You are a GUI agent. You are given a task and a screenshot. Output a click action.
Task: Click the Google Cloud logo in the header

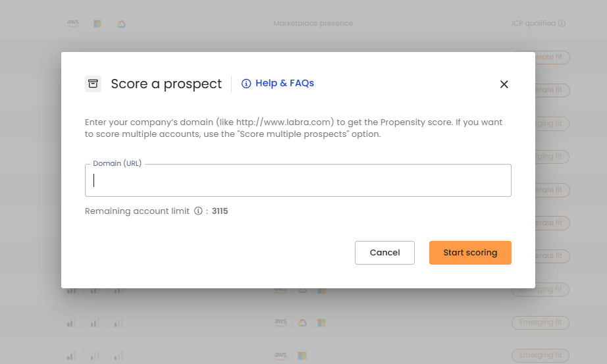click(x=122, y=24)
